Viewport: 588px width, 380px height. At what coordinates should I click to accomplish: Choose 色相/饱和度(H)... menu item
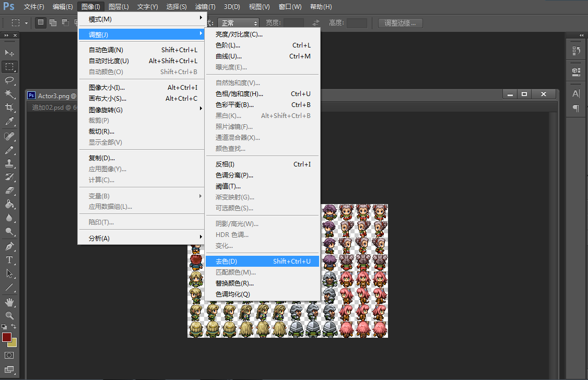263,93
